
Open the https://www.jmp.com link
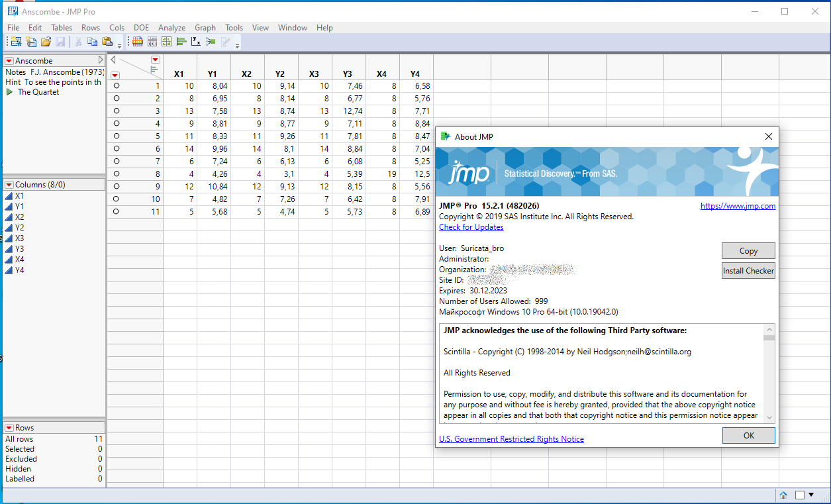(x=738, y=206)
